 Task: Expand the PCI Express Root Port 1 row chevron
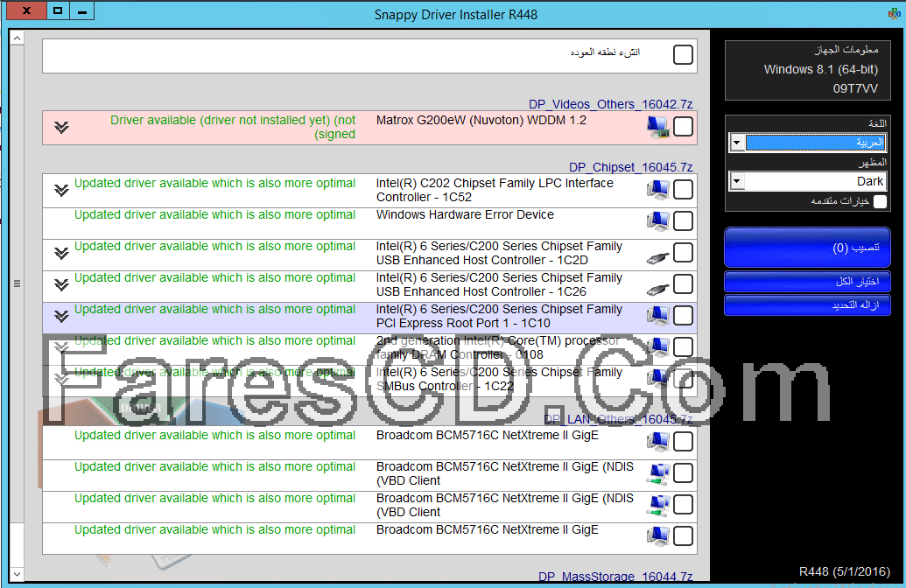point(62,316)
